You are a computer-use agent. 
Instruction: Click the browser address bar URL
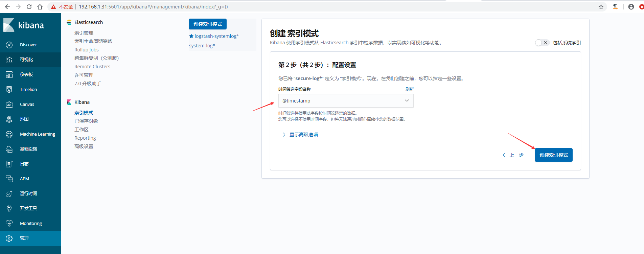tap(153, 7)
